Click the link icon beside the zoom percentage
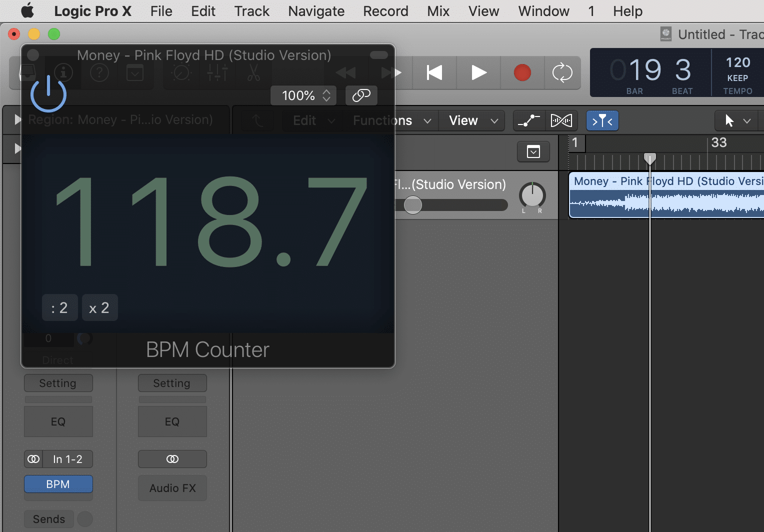This screenshot has width=764, height=532. pyautogui.click(x=361, y=95)
